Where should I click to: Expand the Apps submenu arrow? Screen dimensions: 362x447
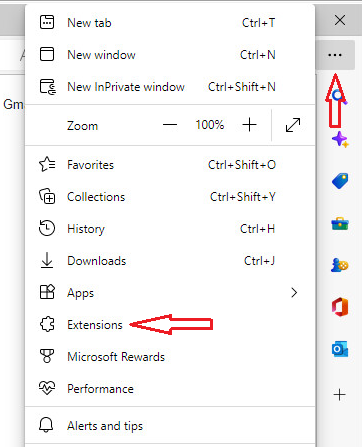point(294,293)
